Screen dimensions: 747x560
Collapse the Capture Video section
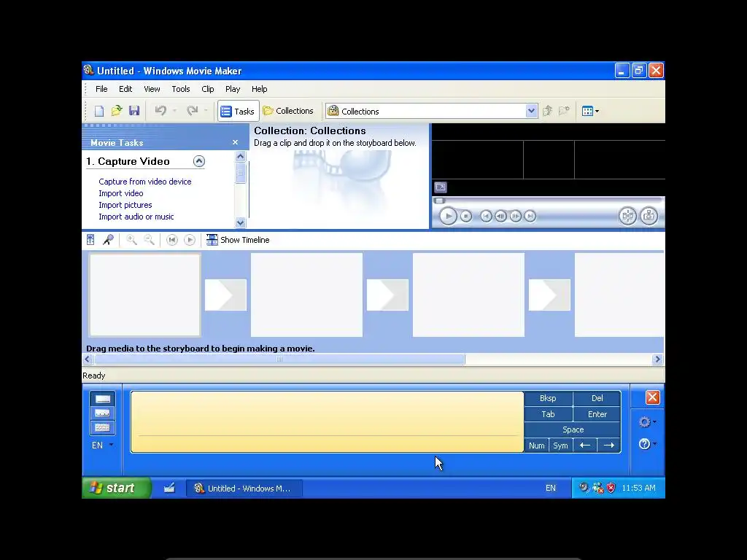pos(199,161)
